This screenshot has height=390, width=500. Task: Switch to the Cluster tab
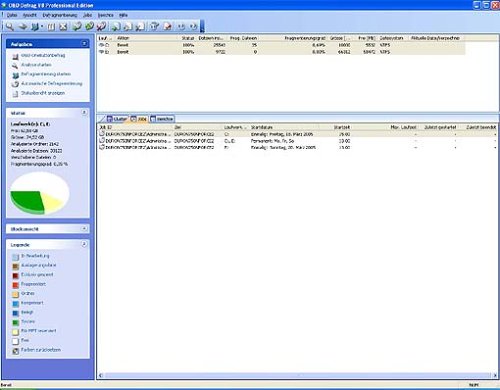tap(117, 119)
